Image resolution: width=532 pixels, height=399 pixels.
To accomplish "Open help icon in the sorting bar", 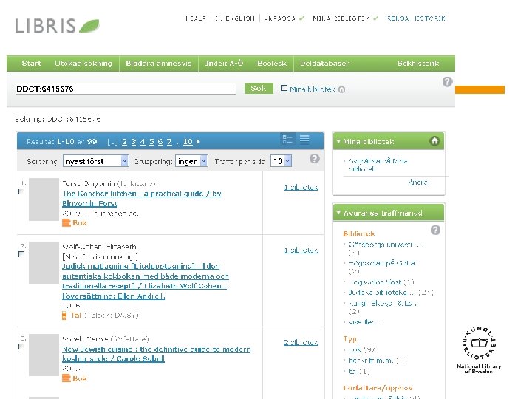I will tap(315, 159).
